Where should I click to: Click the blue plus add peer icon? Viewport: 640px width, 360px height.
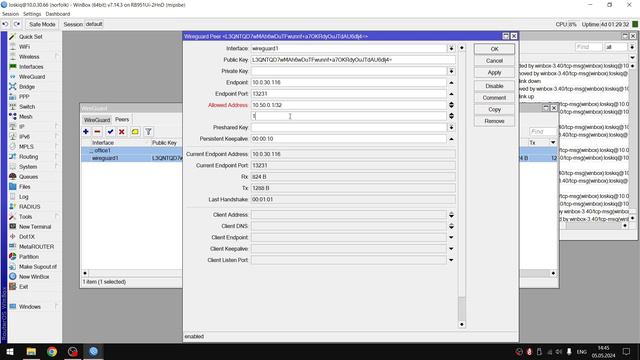click(86, 131)
